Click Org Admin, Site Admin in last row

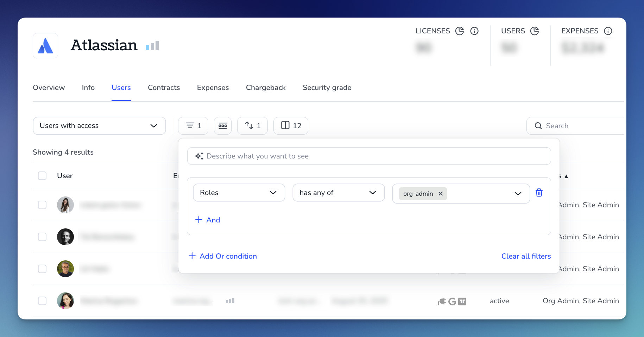coord(581,301)
